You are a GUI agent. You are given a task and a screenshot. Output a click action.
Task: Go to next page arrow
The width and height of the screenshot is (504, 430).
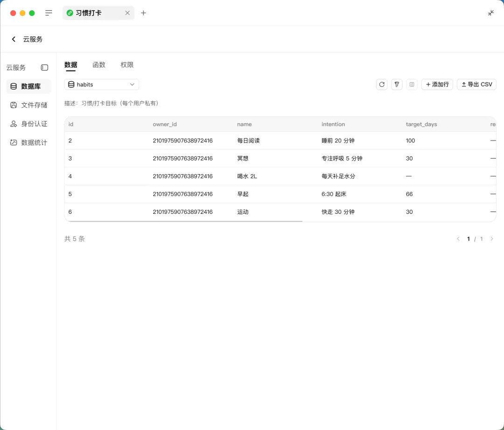(492, 239)
